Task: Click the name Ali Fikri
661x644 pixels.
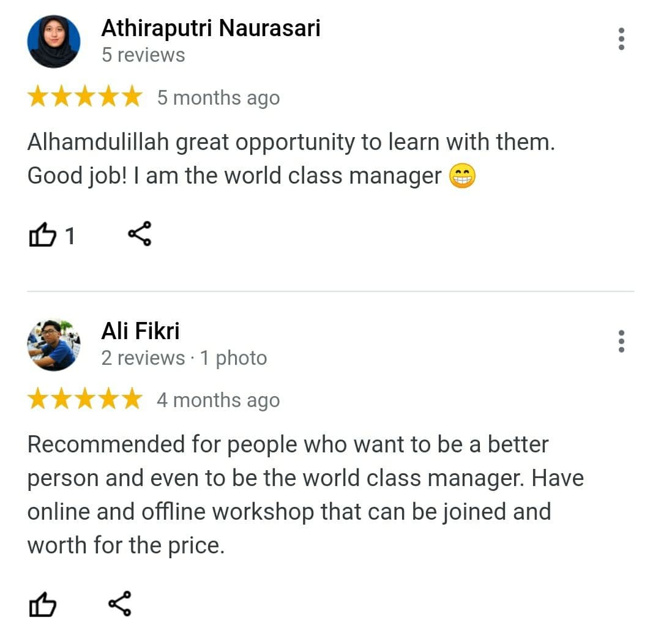Action: pos(140,331)
